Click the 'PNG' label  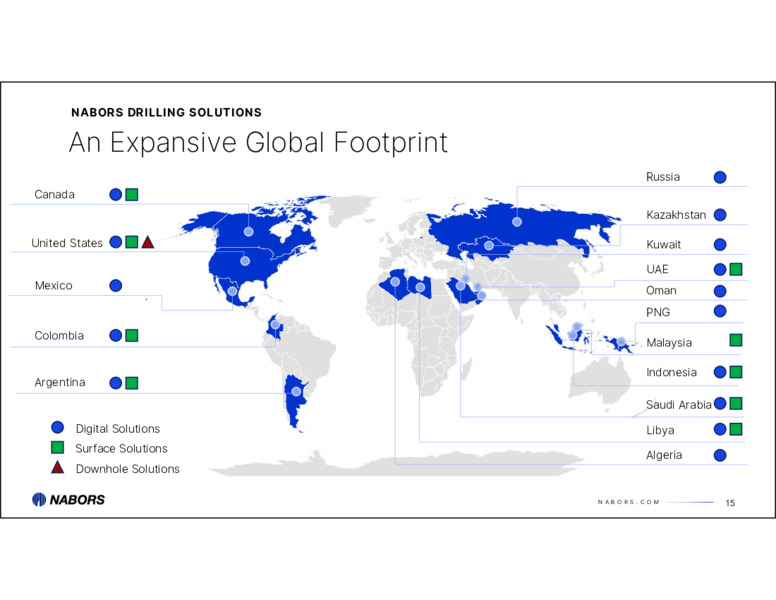658,312
